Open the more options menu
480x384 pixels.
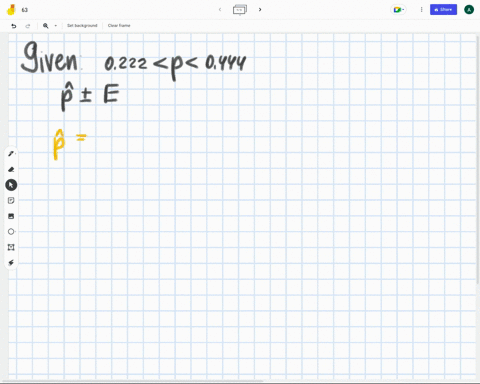point(421,10)
